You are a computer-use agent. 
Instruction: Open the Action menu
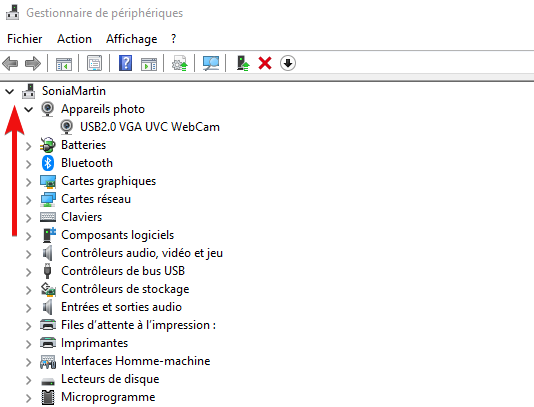(x=74, y=39)
